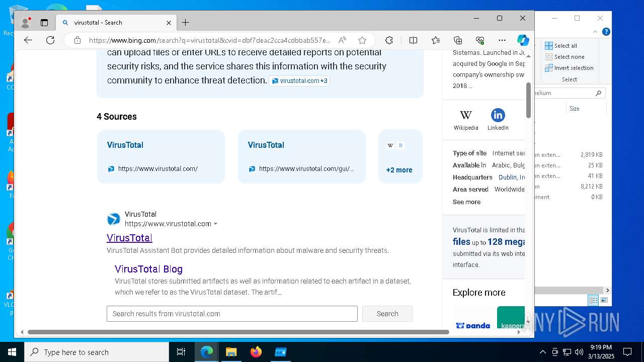Toggle Split screen icon
The width and height of the screenshot is (644, 362).
tap(413, 40)
